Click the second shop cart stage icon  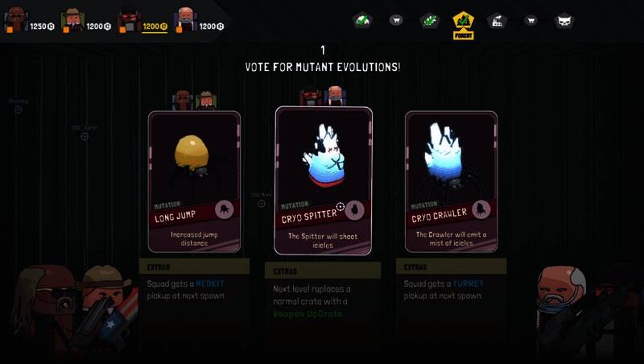click(x=530, y=19)
